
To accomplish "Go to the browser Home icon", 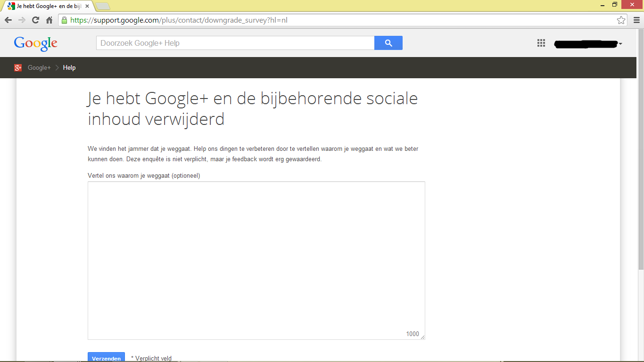I will pyautogui.click(x=49, y=20).
